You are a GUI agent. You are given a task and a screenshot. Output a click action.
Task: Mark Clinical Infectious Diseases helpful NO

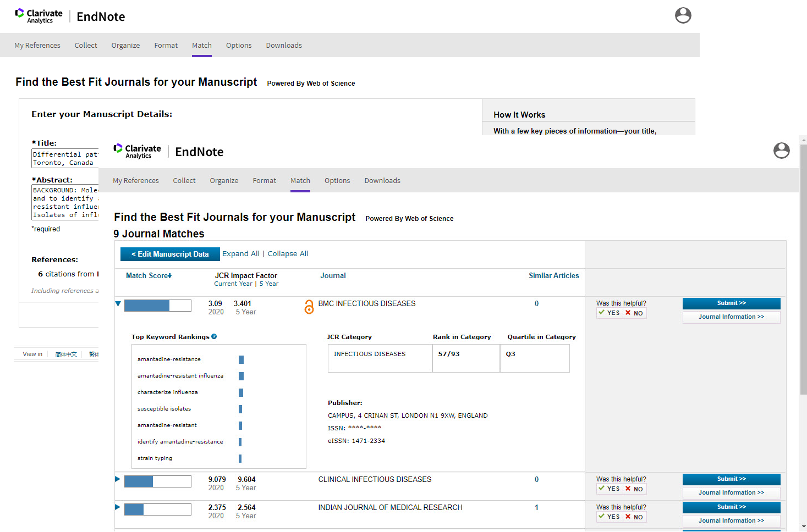pyautogui.click(x=634, y=489)
